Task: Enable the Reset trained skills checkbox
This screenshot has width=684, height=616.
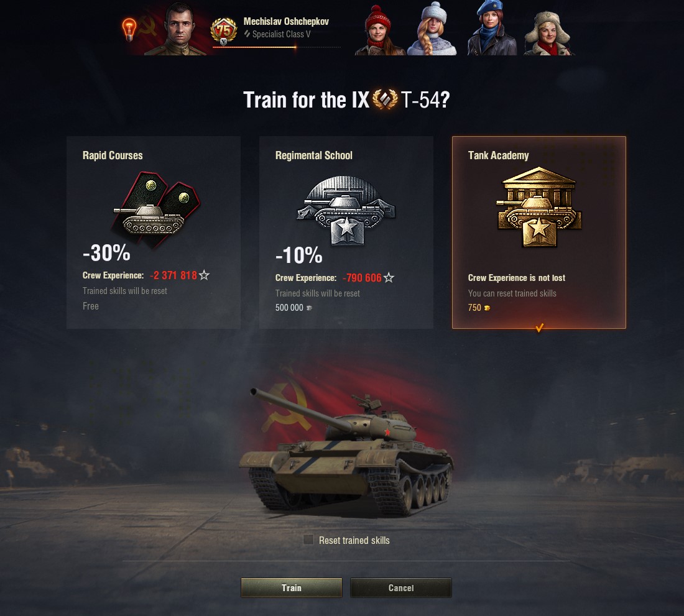Action: [308, 540]
